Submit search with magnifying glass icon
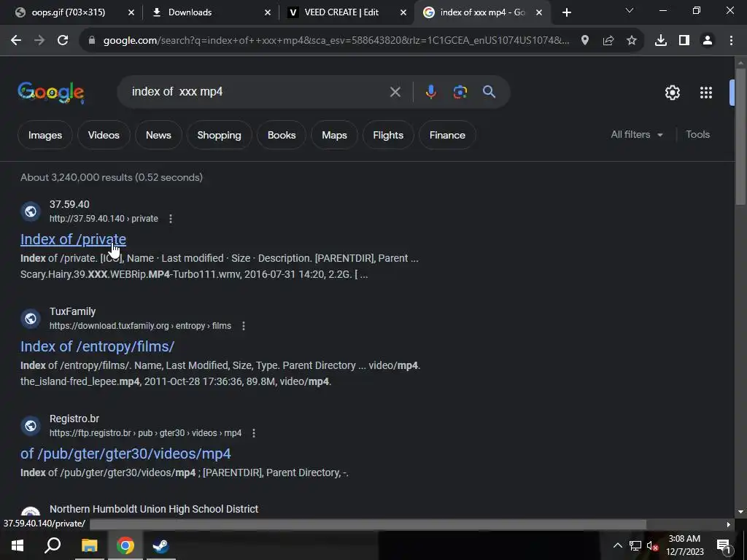 489,92
